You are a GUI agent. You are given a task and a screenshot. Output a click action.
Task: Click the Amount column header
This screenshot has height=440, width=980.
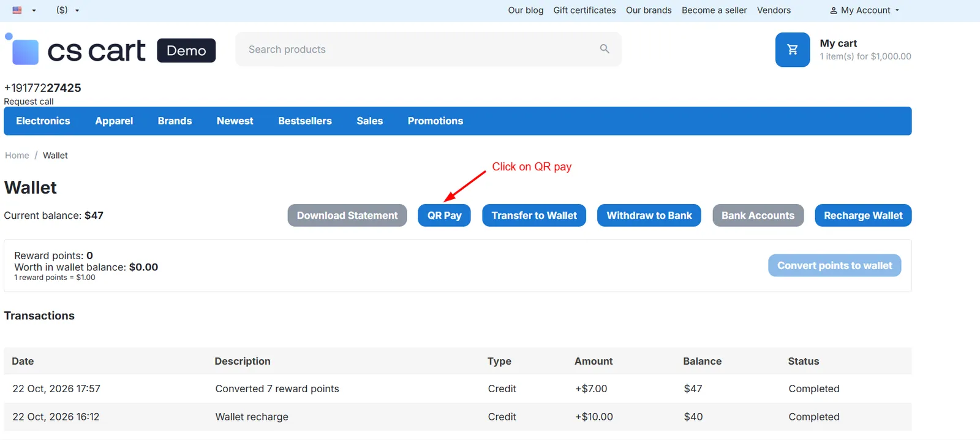tap(594, 361)
